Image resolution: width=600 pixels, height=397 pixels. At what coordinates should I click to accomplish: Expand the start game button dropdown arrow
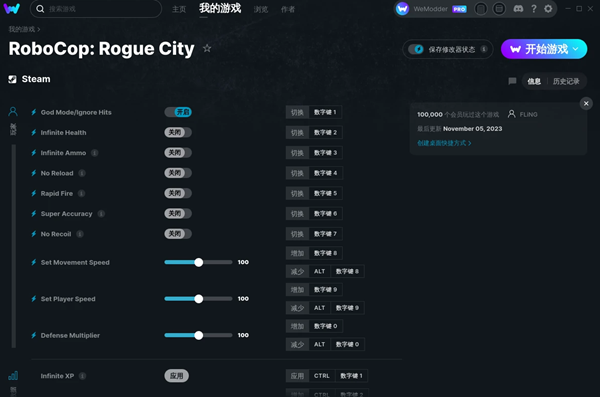[x=576, y=49]
